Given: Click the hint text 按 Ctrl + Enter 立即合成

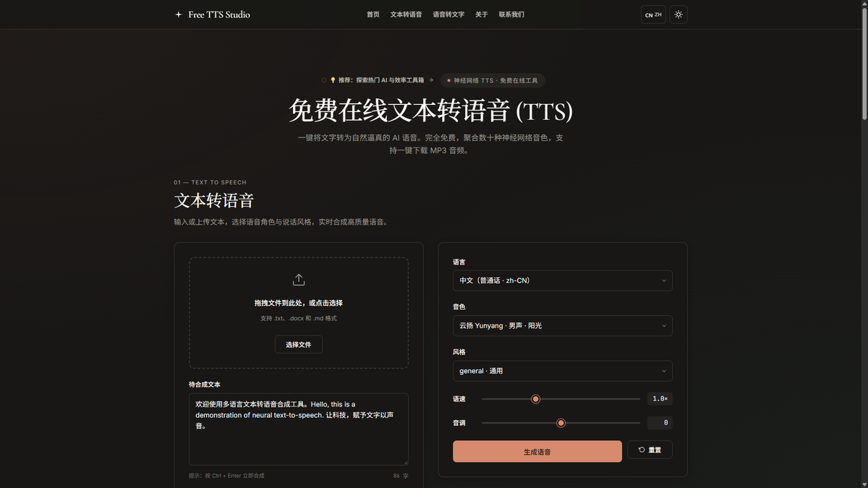Looking at the screenshot, I should 226,476.
